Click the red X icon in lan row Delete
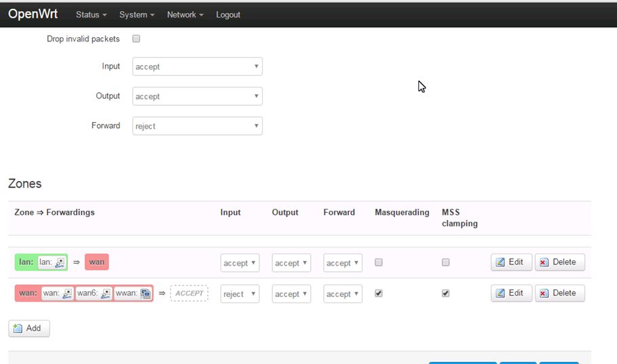This screenshot has width=617, height=364. (544, 262)
